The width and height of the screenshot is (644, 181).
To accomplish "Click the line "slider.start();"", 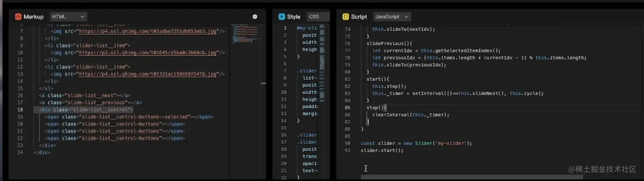I will 382,150.
